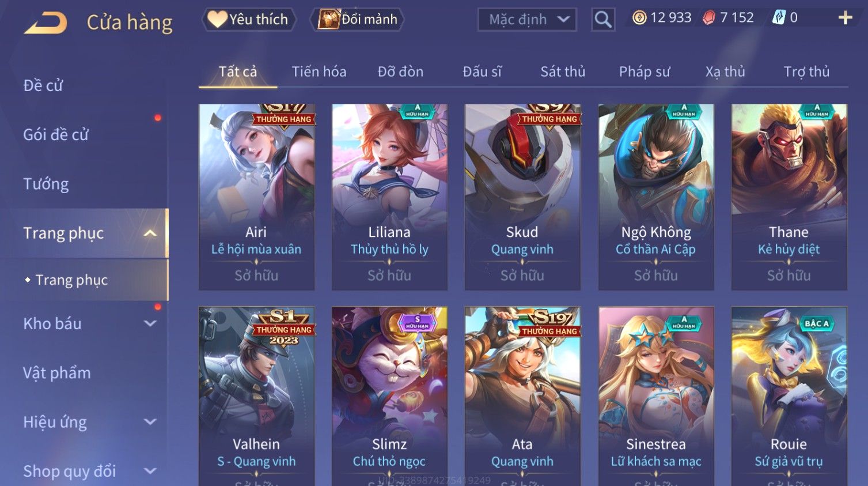
Task: Tap the red gem currency icon
Action: (x=709, y=18)
